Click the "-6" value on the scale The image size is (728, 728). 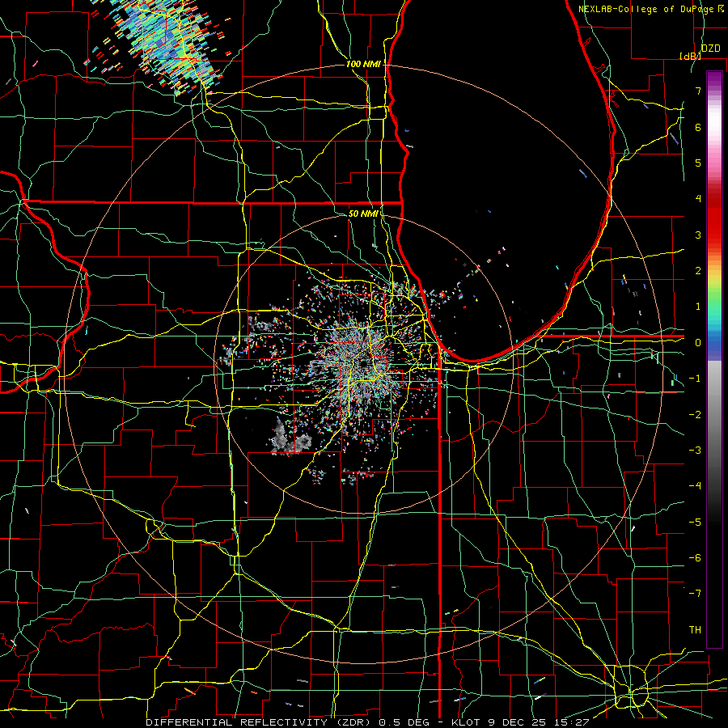[695, 558]
